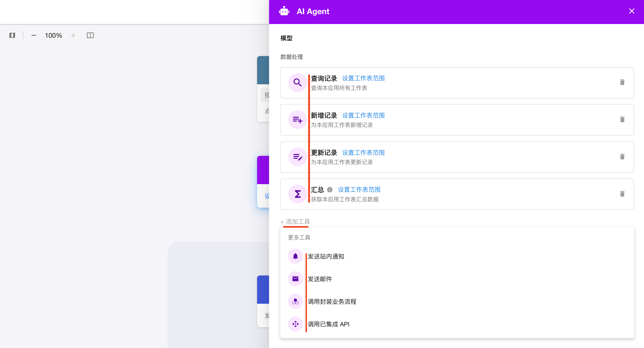Viewport: 644px width, 348px height.
Task: Open 设置工作表范围 for 更新记录
Action: pos(363,153)
